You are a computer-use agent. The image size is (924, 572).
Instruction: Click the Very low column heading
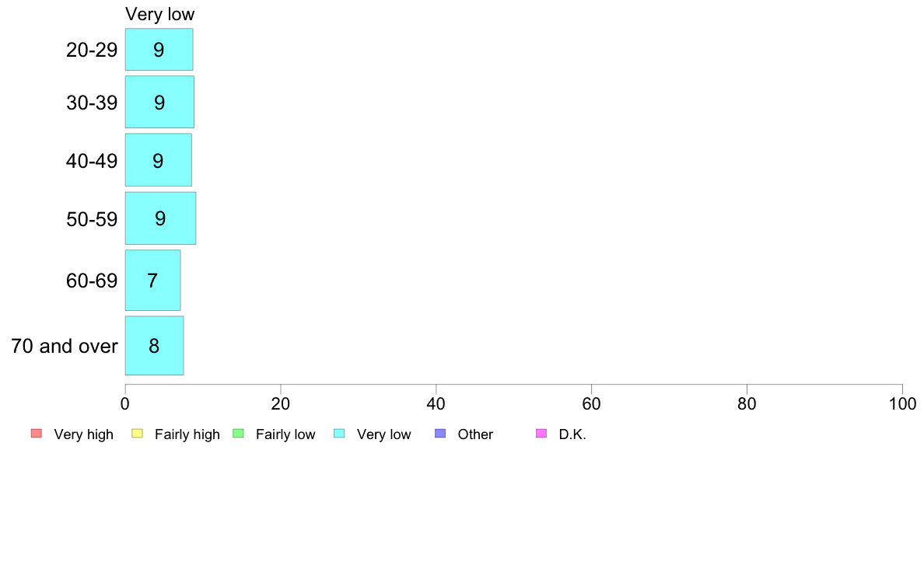coord(159,14)
